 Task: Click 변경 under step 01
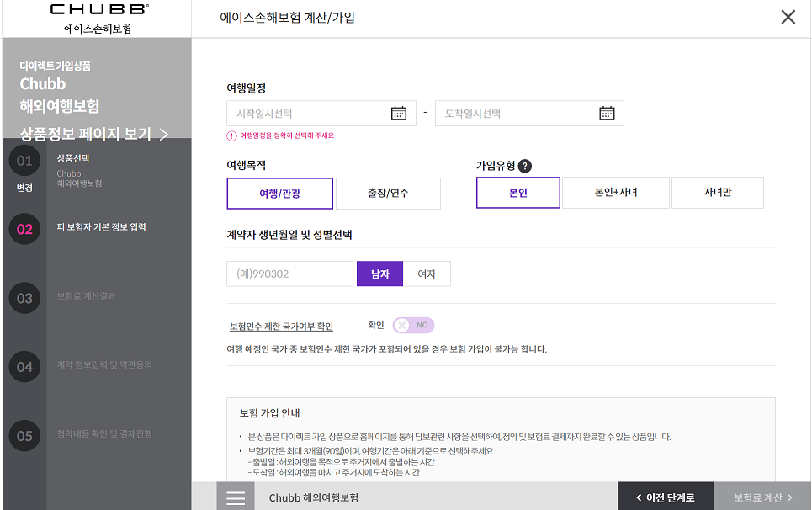pyautogui.click(x=24, y=188)
